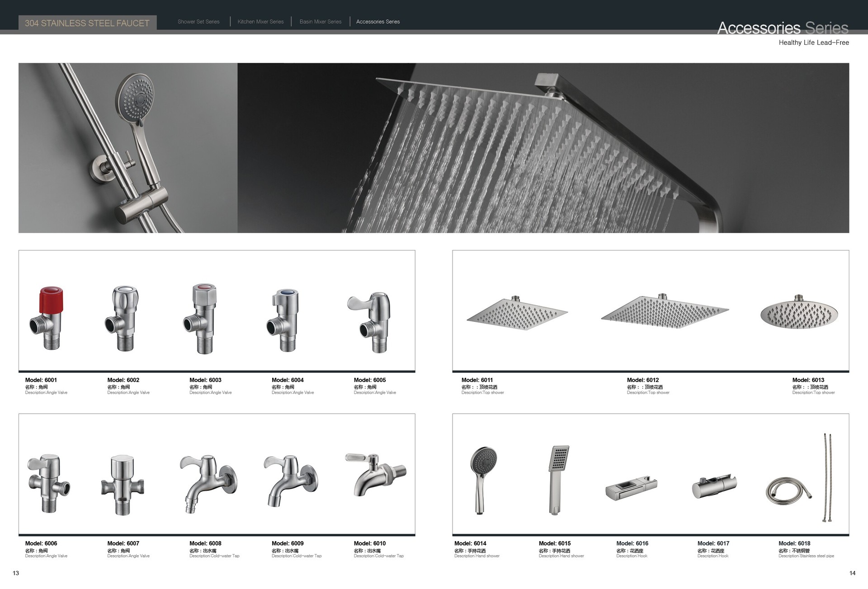
Task: Click the large square top shower, Model 6012
Action: tap(665, 311)
